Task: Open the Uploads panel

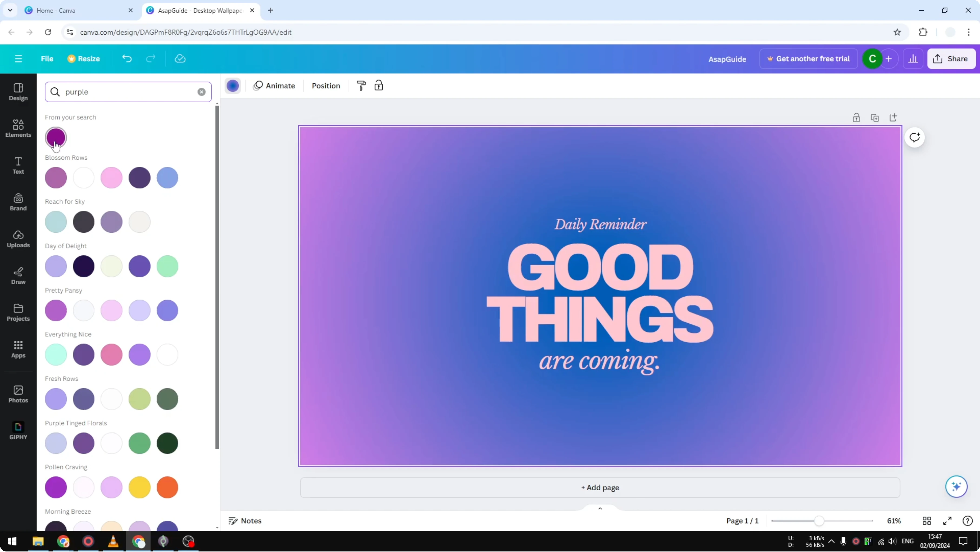Action: pyautogui.click(x=18, y=239)
